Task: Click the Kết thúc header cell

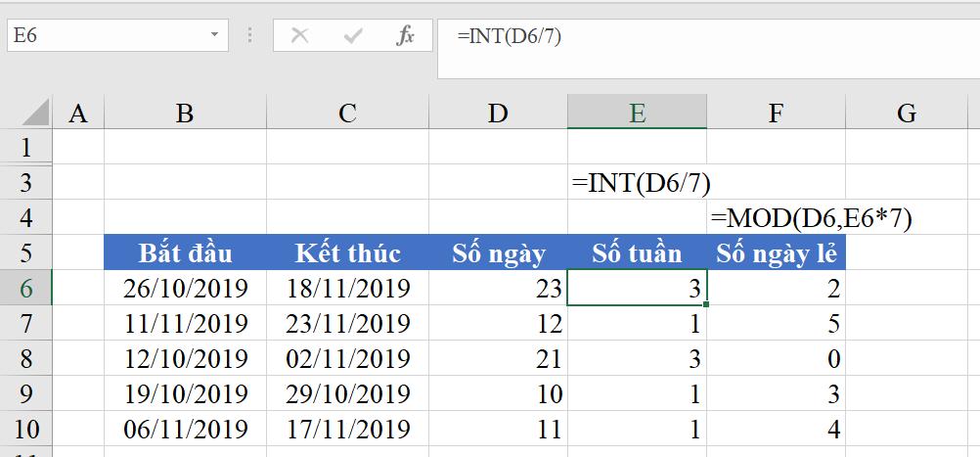Action: click(x=347, y=253)
